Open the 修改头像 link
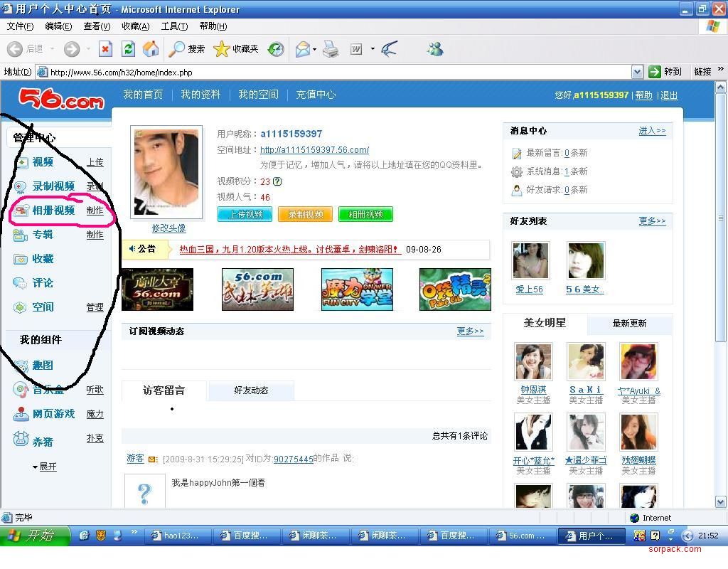728x569 pixels. pyautogui.click(x=168, y=228)
